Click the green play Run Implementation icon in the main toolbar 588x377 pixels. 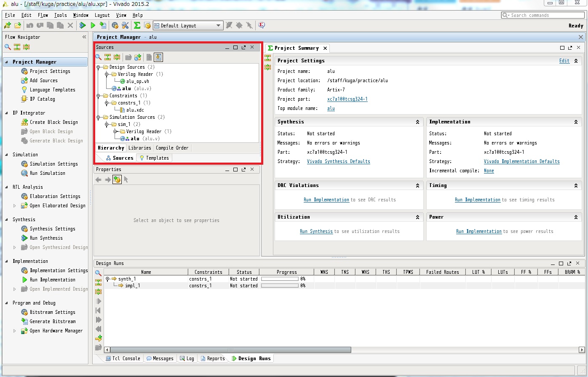(x=93, y=26)
